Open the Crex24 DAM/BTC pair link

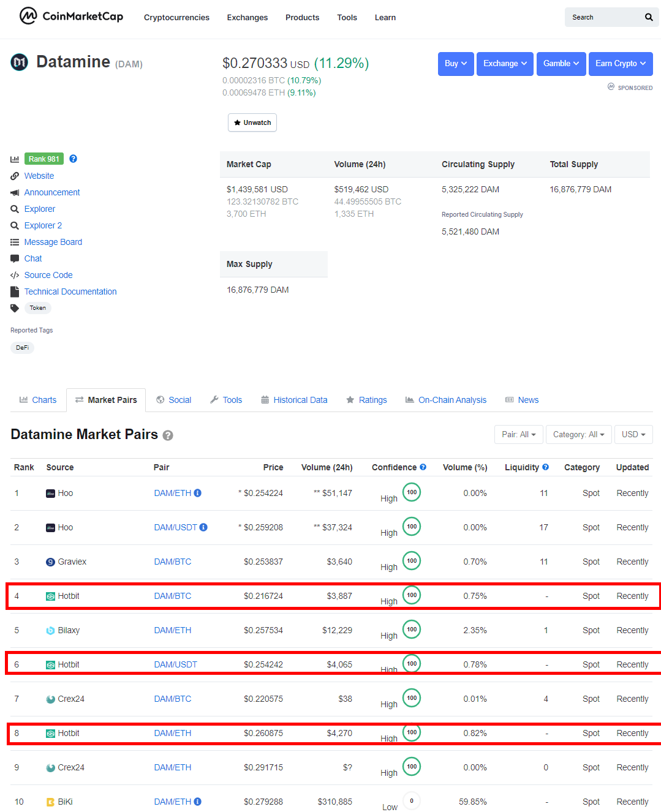coord(173,699)
